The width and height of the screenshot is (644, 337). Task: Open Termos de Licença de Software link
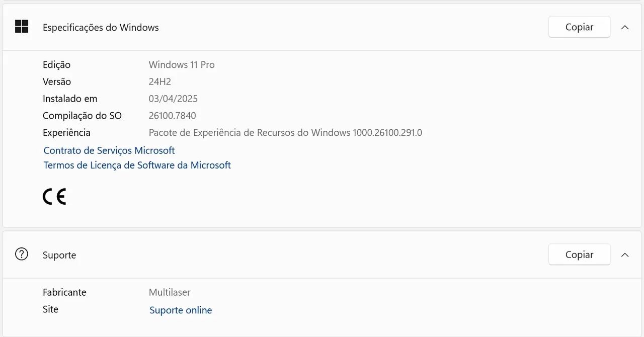click(x=137, y=165)
